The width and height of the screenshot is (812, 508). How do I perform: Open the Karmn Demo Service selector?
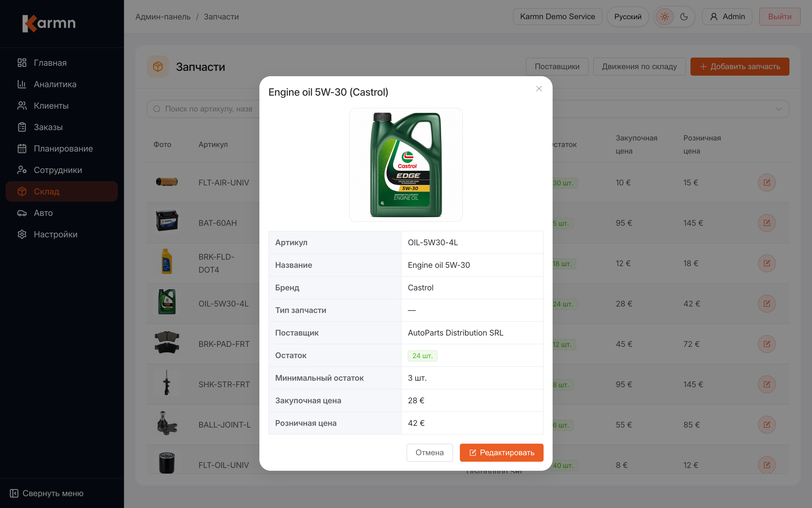[x=557, y=17]
